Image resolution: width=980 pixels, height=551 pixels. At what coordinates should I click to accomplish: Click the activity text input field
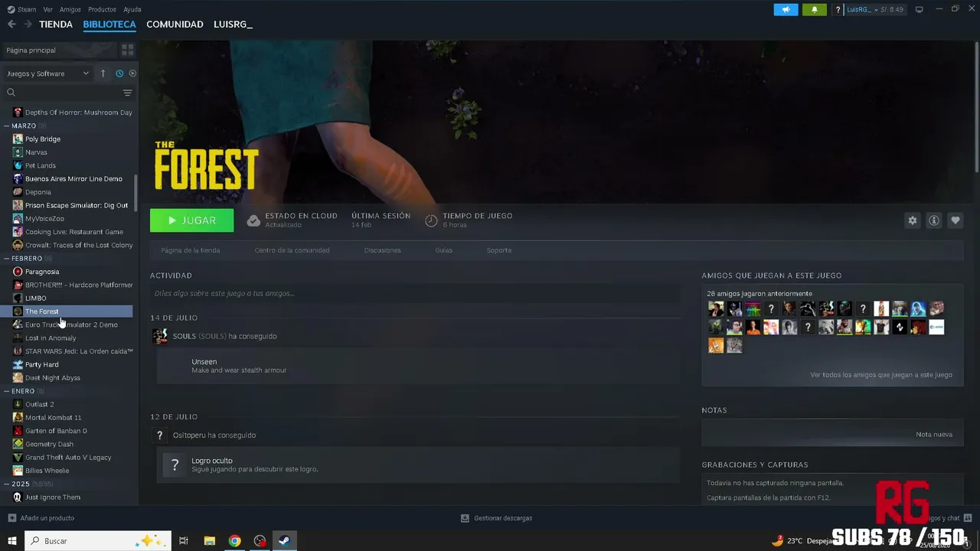pos(415,293)
